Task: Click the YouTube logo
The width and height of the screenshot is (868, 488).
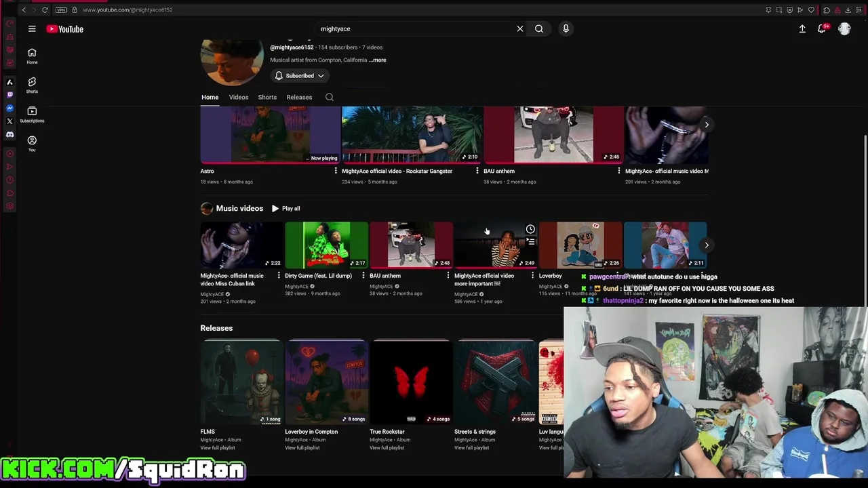Action: pos(65,29)
